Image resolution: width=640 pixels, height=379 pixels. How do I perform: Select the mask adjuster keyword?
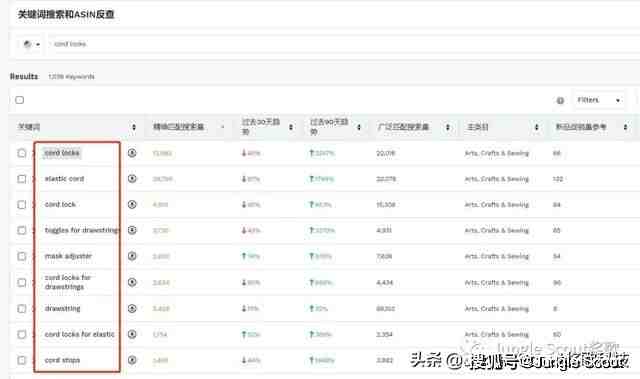point(68,256)
